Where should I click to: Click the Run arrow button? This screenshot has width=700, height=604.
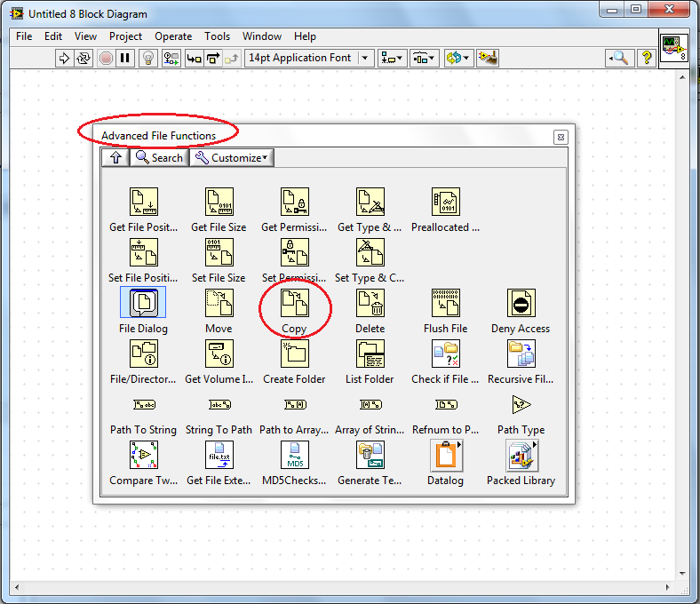click(64, 58)
